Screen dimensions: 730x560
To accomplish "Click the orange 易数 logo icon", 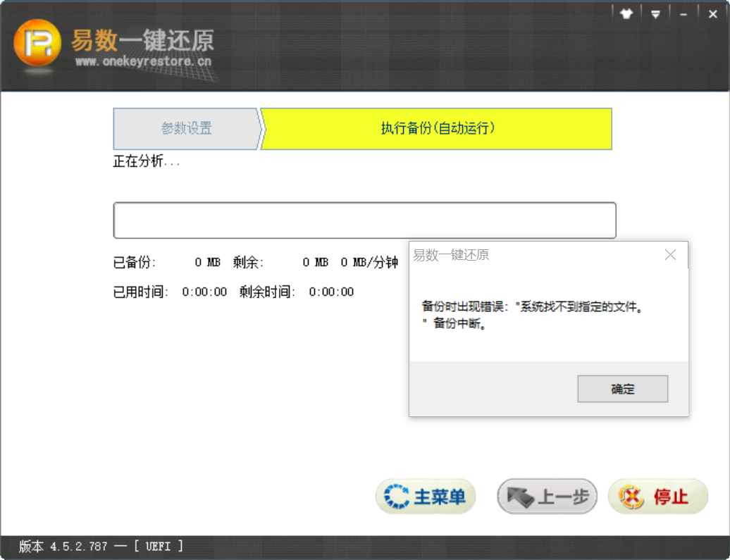I will pyautogui.click(x=38, y=43).
